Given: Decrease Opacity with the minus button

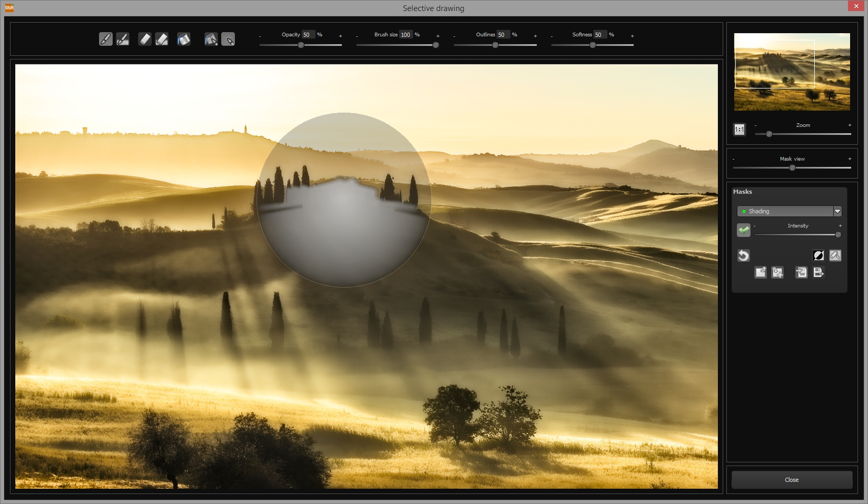Looking at the screenshot, I should coord(260,36).
